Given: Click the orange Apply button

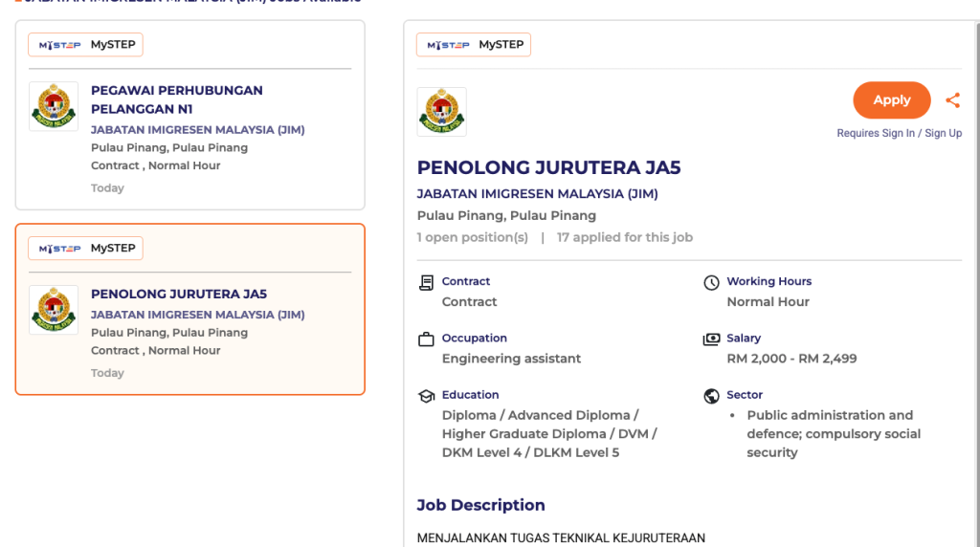Looking at the screenshot, I should [x=891, y=100].
